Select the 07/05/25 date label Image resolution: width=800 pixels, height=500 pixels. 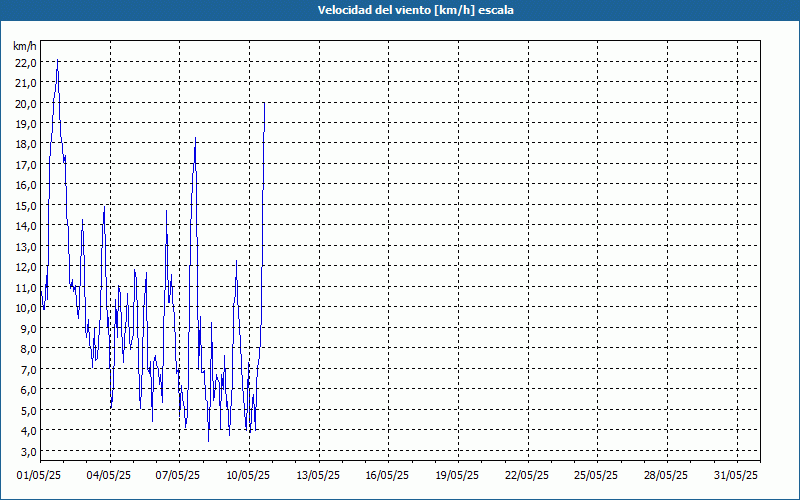(178, 475)
